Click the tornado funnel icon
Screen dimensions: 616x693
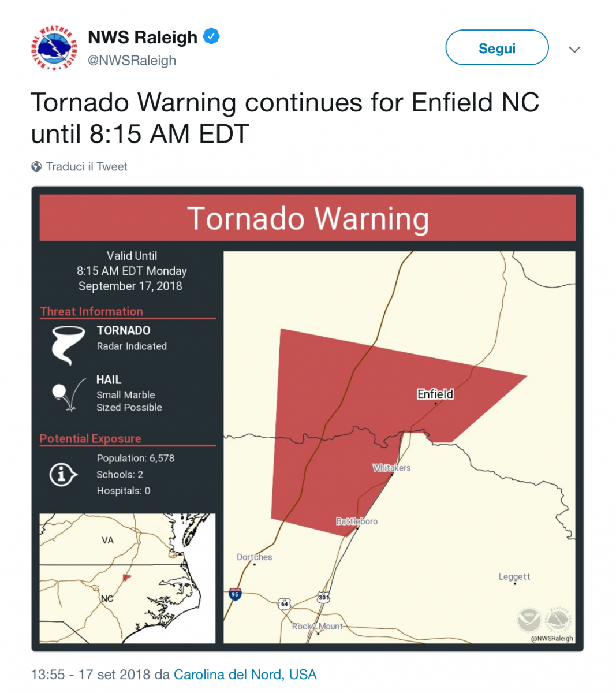click(x=67, y=345)
